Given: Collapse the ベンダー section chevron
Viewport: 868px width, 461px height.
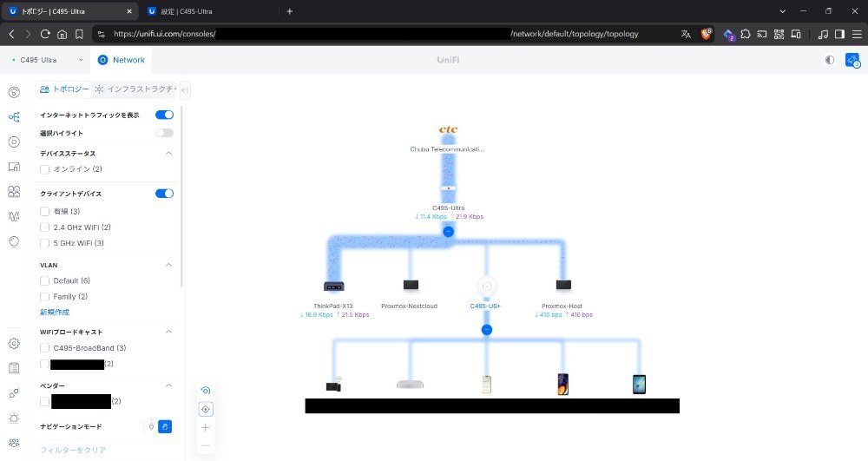Looking at the screenshot, I should coord(169,385).
